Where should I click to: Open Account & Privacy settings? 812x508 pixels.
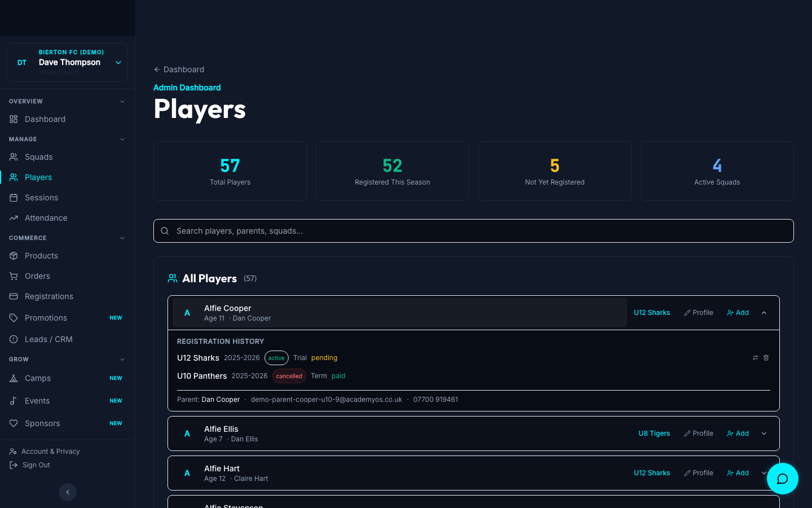[x=45, y=452]
